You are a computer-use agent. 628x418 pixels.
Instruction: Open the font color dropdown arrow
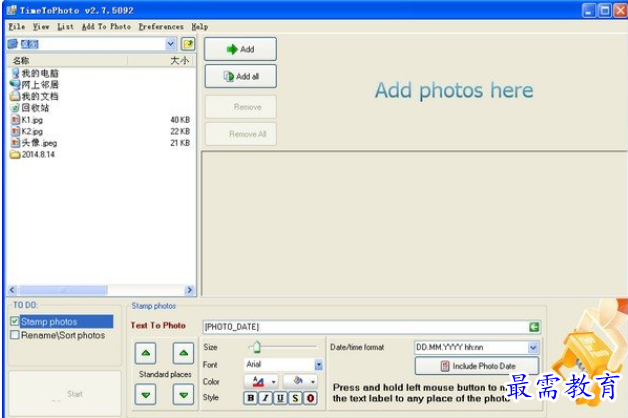[274, 382]
